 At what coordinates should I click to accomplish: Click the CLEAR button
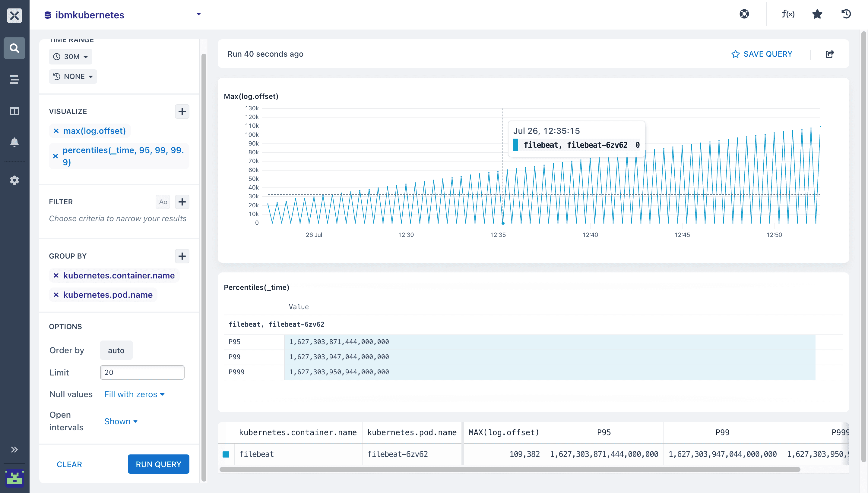(69, 464)
